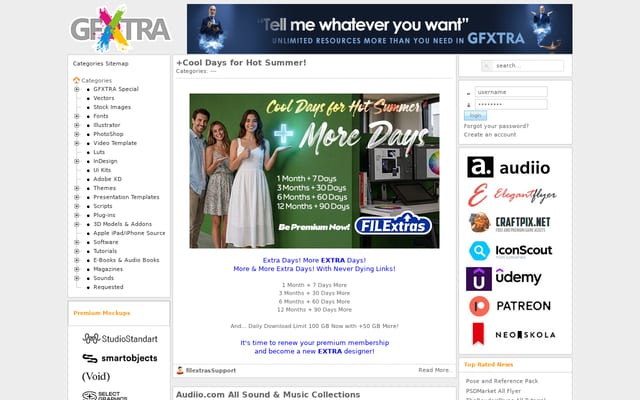Open Forgot your password link
Screen dimensions: 640x400
tap(496, 126)
